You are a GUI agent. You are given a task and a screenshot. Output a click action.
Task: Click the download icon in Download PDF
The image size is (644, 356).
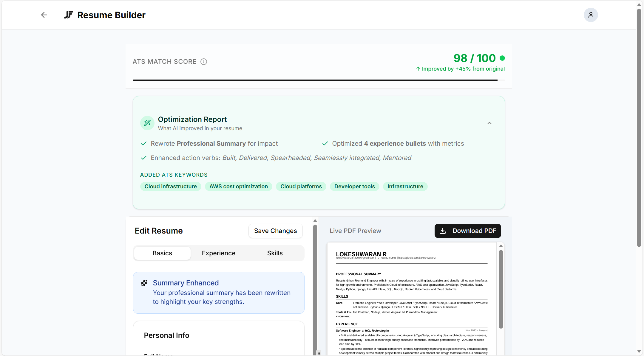pyautogui.click(x=443, y=231)
